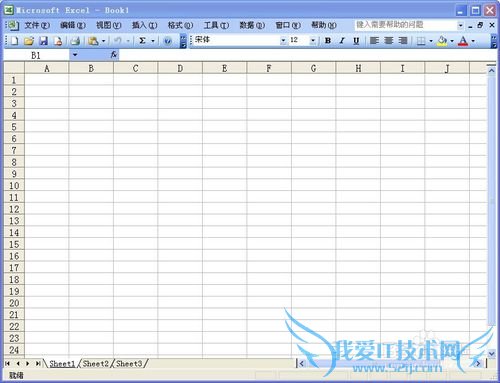The width and height of the screenshot is (500, 383).
Task: Select column header D
Action: (180, 68)
